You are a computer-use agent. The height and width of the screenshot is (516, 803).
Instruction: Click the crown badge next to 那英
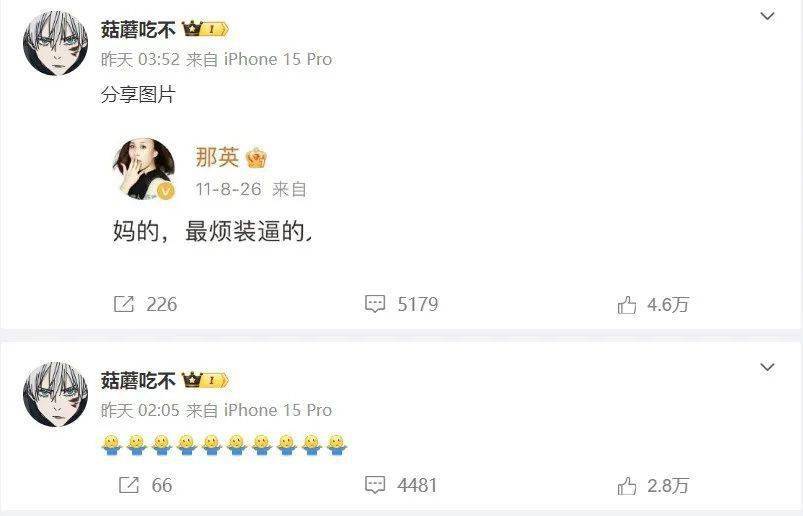click(256, 158)
